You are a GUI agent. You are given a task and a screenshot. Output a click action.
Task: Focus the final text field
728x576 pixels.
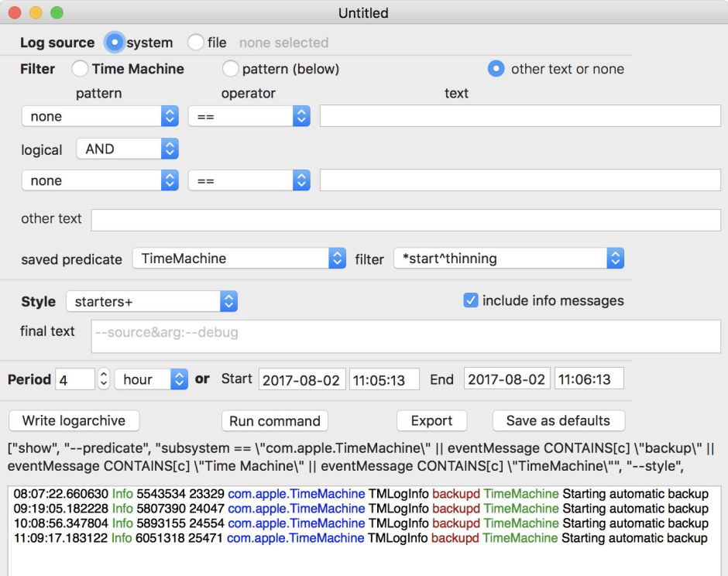click(405, 336)
